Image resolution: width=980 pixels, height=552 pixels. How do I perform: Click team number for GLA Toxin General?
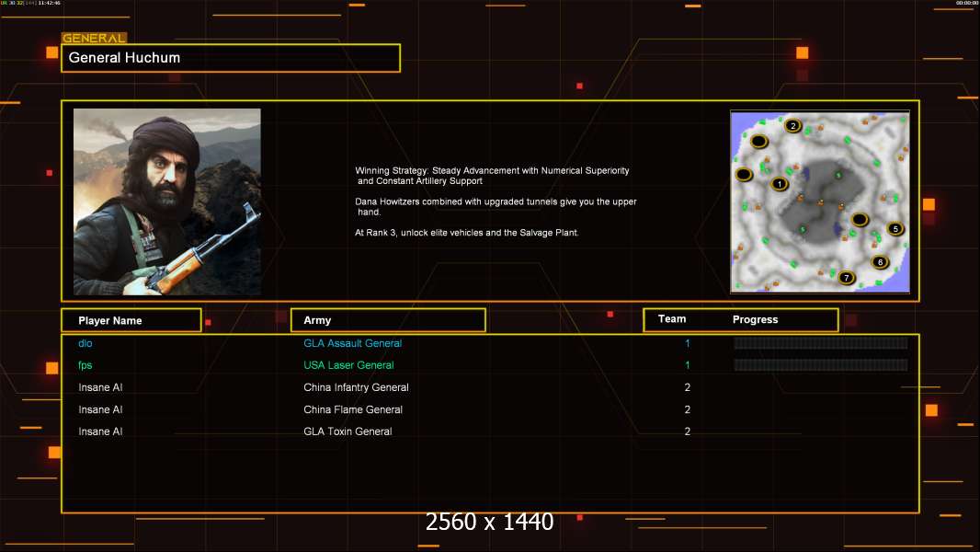(688, 431)
